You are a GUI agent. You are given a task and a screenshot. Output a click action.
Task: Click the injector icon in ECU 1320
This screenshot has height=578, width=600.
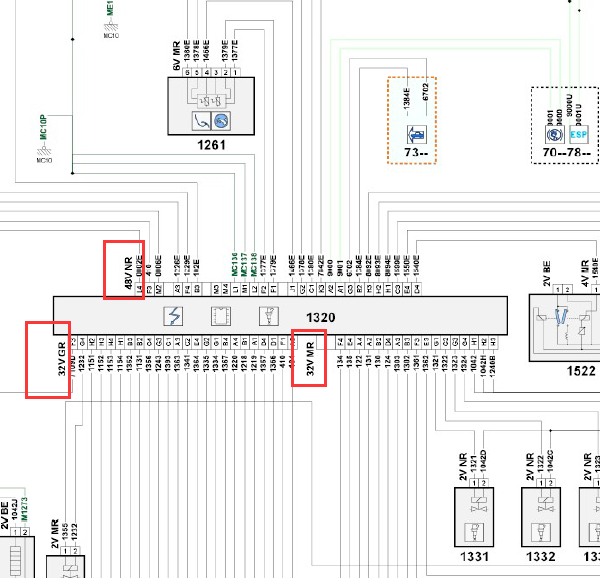(269, 316)
